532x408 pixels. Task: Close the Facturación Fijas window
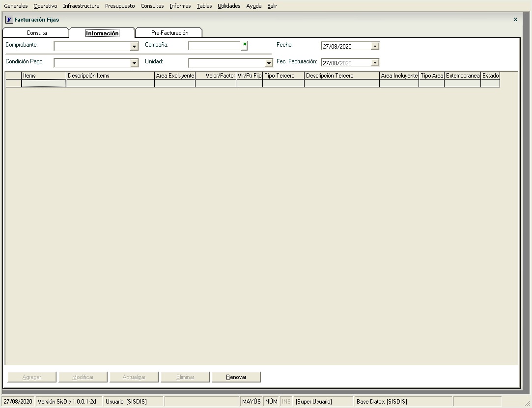tap(515, 20)
